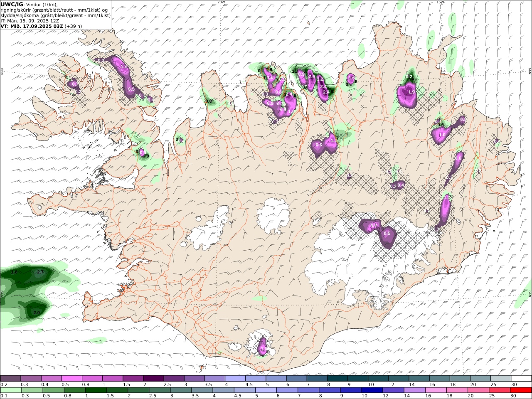Click the dark teal 8 snow legend swatch
The image size is (532, 399).
(x=337, y=378)
